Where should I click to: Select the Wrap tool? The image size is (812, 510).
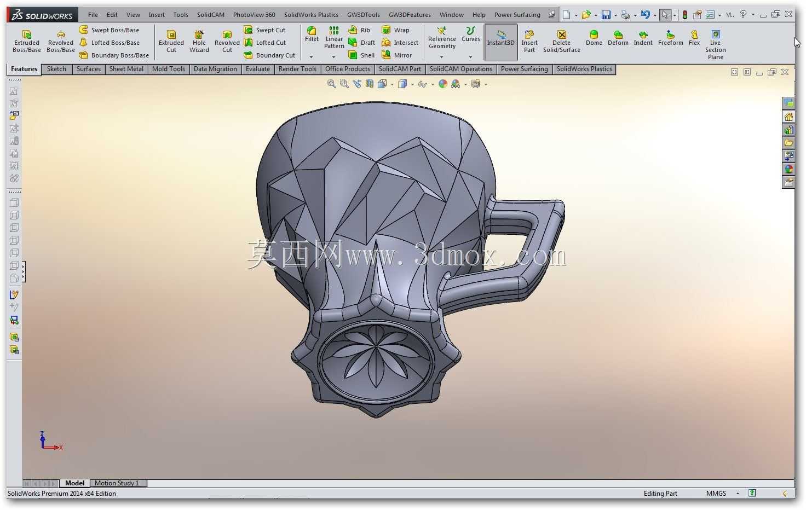point(395,30)
